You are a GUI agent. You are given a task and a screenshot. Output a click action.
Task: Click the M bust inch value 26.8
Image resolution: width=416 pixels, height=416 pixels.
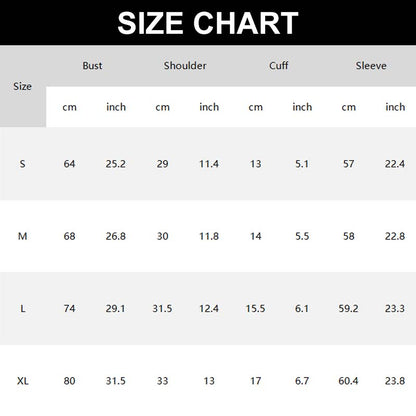point(116,236)
